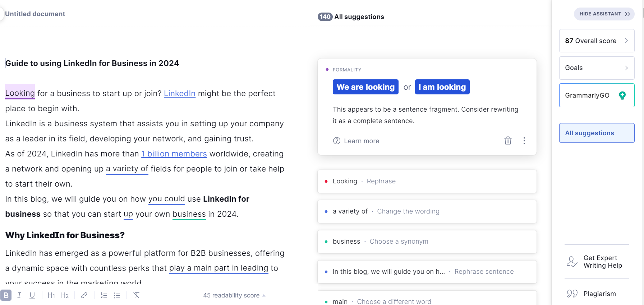Expand the Looking Rephrase suggestion
The image size is (644, 305).
427,181
